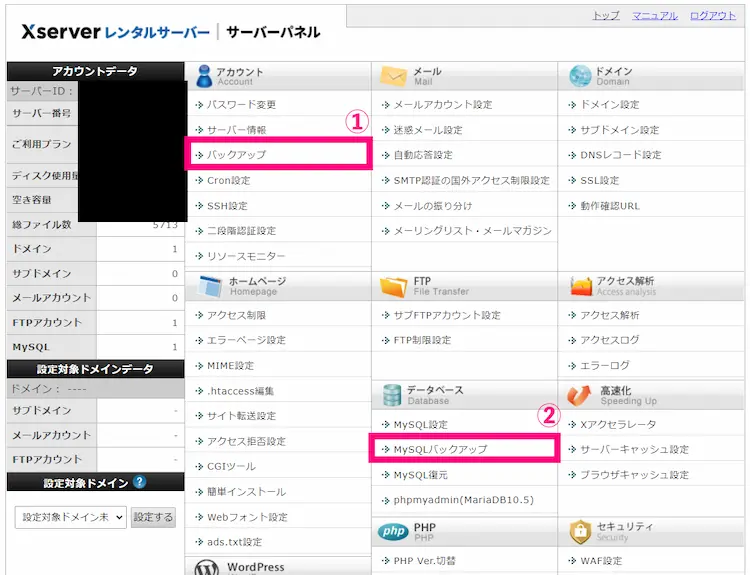Open サーバーキャッシュ設定
Image resolution: width=750 pixels, height=575 pixels.
pos(634,449)
